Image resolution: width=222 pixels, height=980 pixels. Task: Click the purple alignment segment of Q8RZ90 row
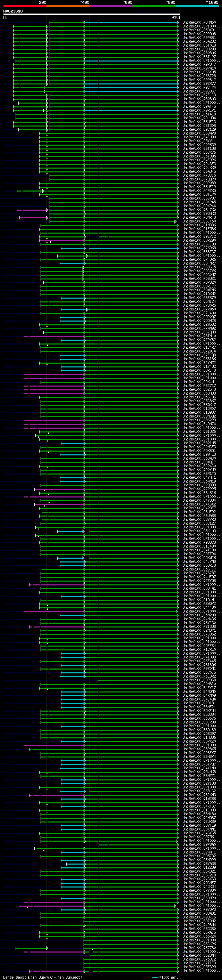(x=61, y=241)
